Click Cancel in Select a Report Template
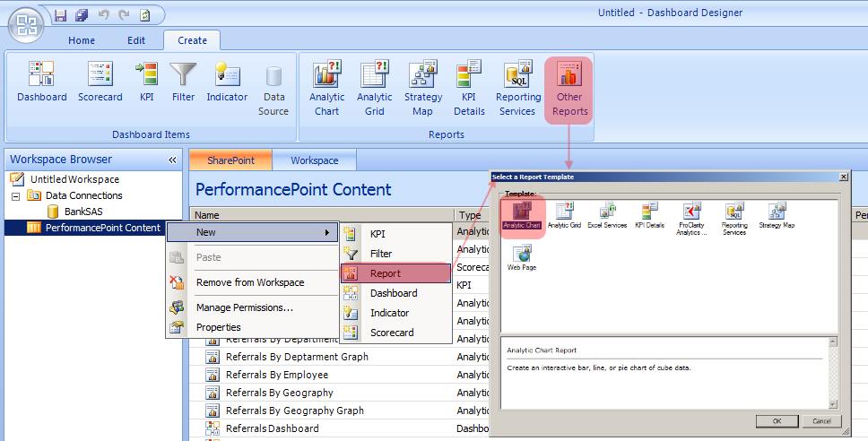The width and height of the screenshot is (868, 441). click(x=821, y=421)
